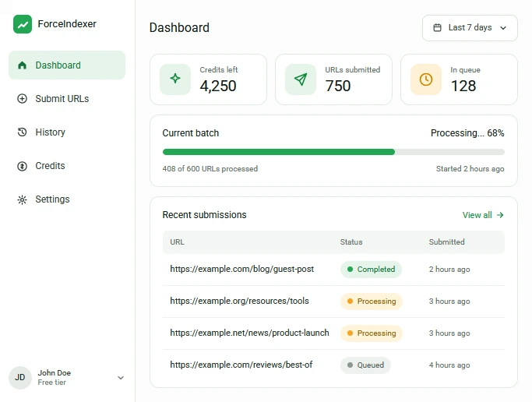The height and width of the screenshot is (402, 532).
Task: Click Processing badge for example.org/resources/tools
Action: pos(372,301)
